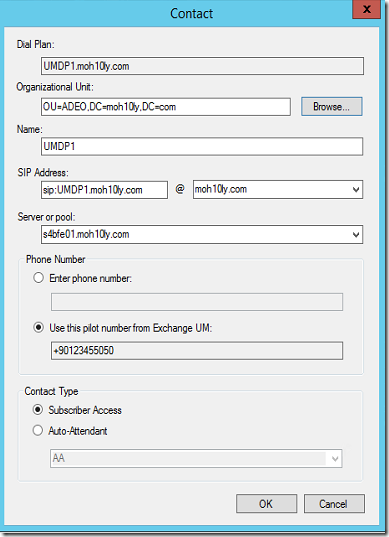
Task: Choose Auto-Attendant contact type
Action: click(x=38, y=430)
